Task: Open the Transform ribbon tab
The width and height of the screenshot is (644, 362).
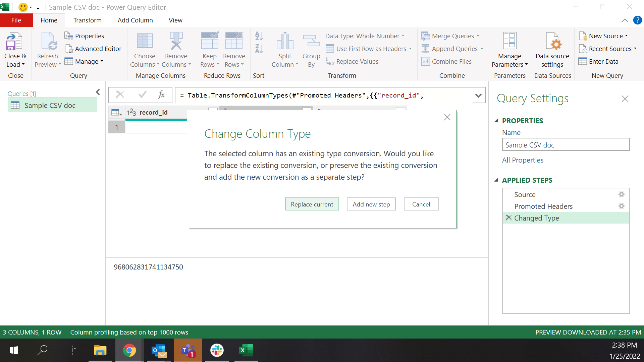Action: 87,20
